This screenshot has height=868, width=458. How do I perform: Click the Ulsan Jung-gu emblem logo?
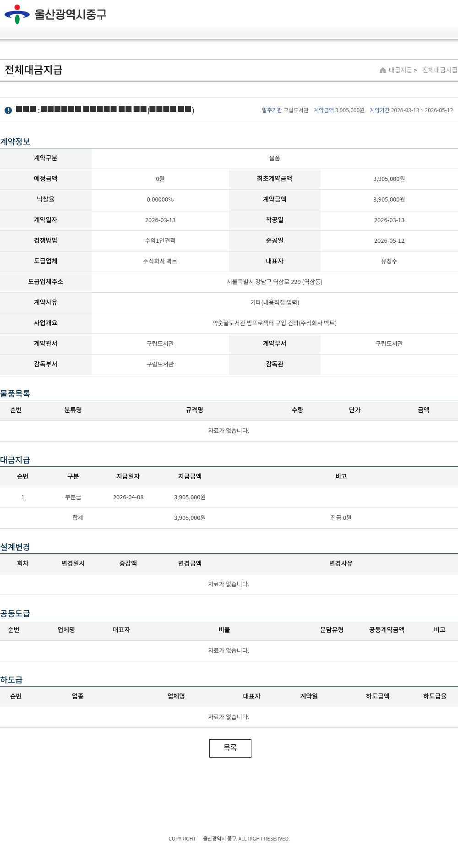[x=17, y=14]
